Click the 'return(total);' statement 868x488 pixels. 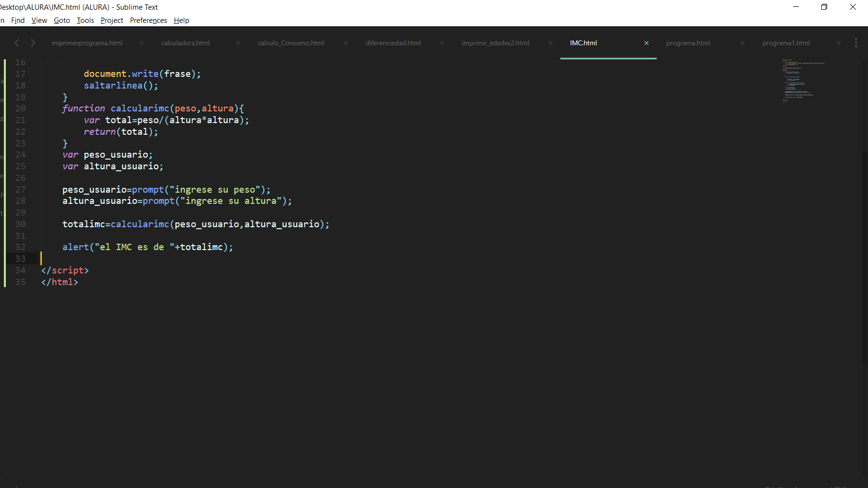click(x=121, y=132)
